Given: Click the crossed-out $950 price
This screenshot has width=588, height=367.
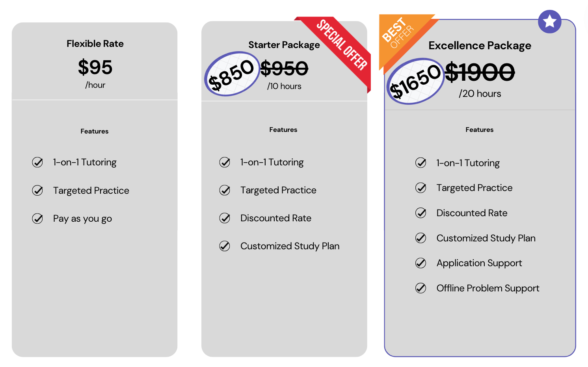Looking at the screenshot, I should 284,69.
